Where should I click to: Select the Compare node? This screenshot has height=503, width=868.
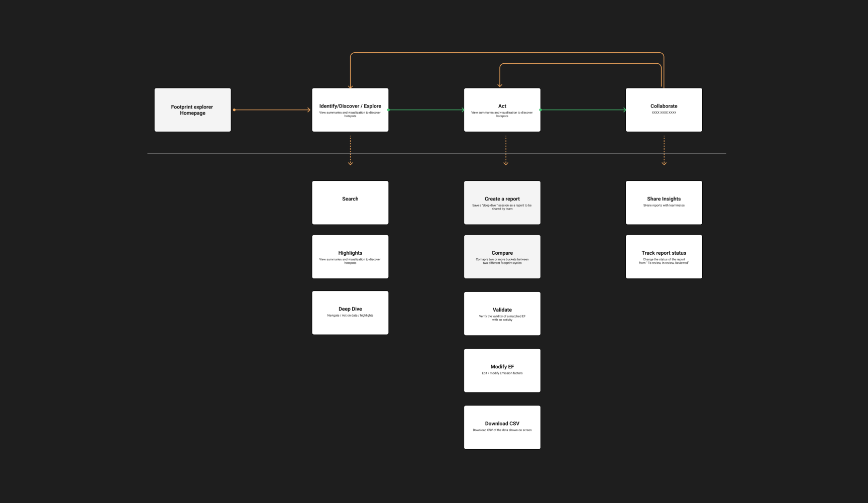[502, 256]
